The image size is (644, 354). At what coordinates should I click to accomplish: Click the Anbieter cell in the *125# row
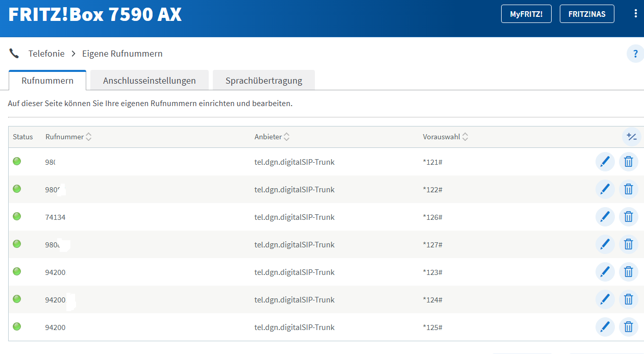pos(294,327)
